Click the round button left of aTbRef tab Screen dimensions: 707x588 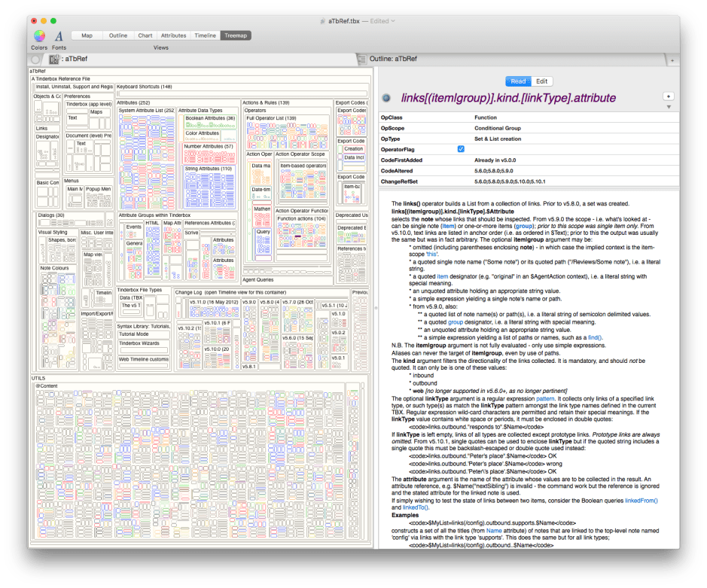[36, 59]
